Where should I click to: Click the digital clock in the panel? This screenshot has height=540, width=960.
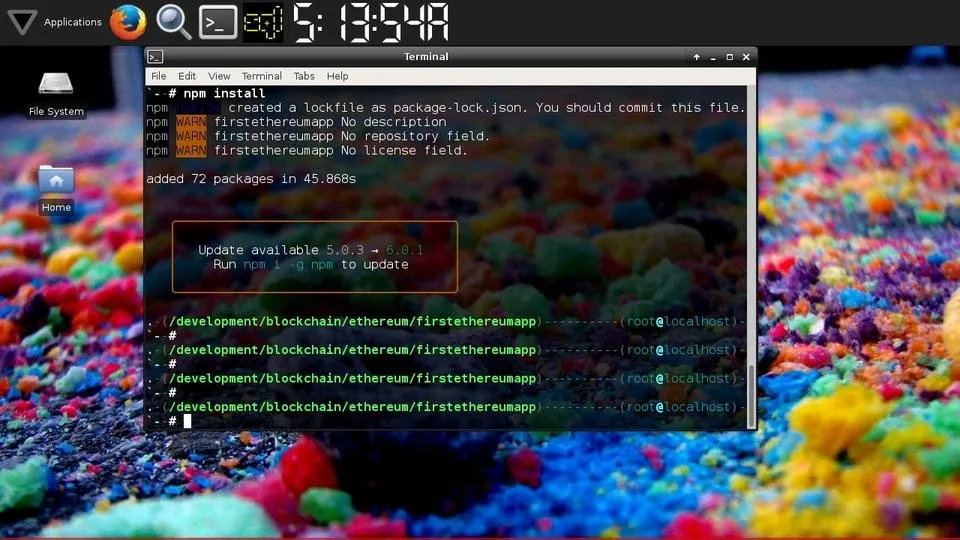(371, 23)
